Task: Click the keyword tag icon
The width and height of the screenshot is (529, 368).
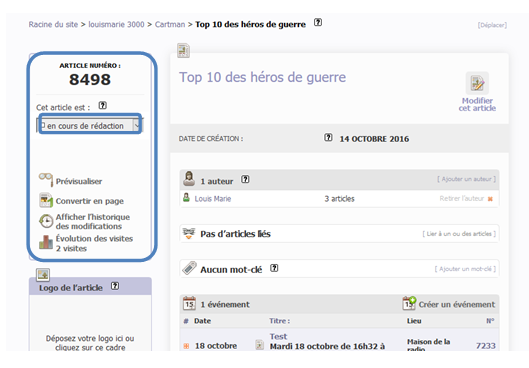Action: coord(189,268)
